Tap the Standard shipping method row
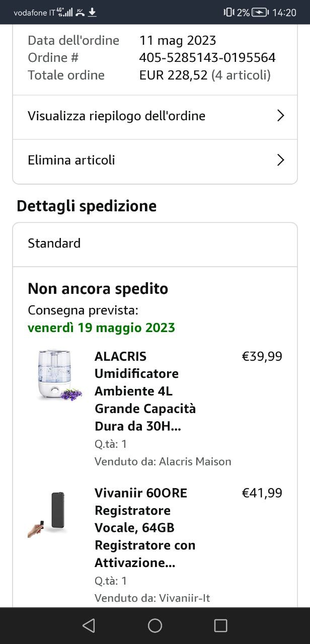 pyautogui.click(x=155, y=244)
